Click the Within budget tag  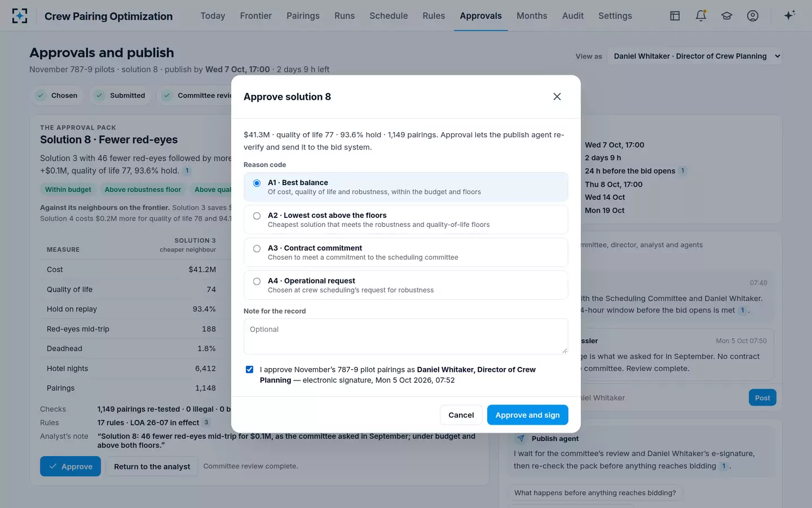point(68,190)
